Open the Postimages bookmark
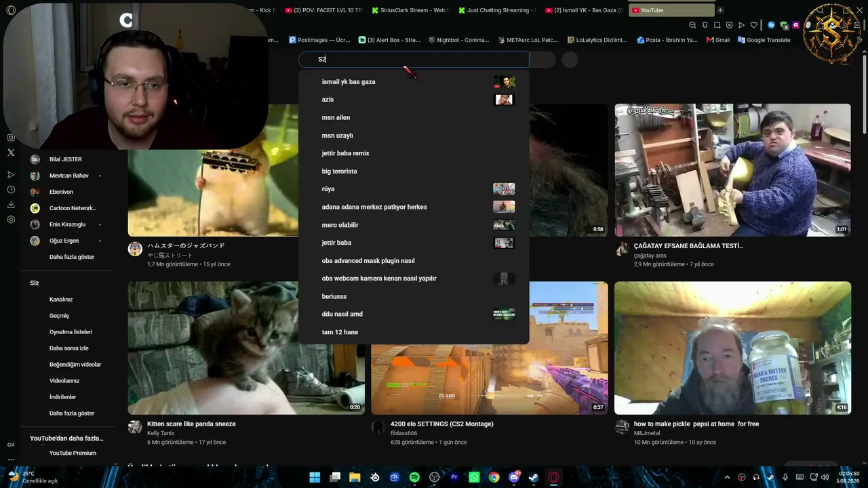The height and width of the screenshot is (488, 868). 319,40
